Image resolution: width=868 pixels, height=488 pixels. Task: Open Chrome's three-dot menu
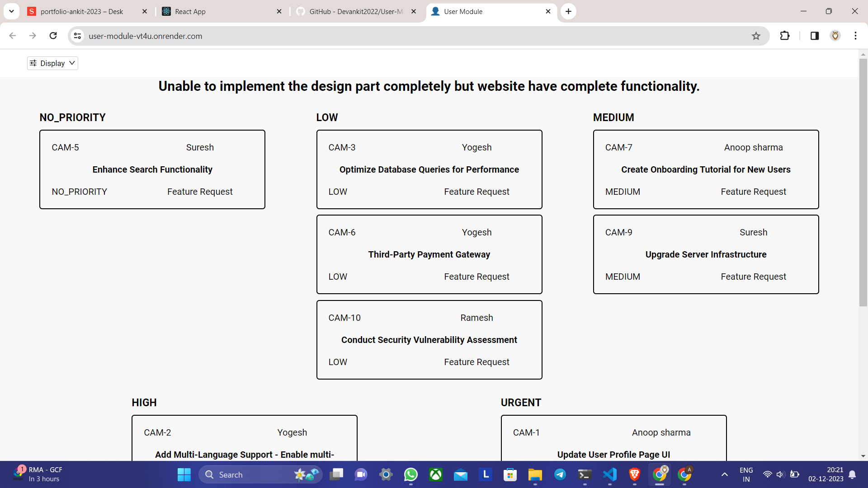[x=855, y=36]
